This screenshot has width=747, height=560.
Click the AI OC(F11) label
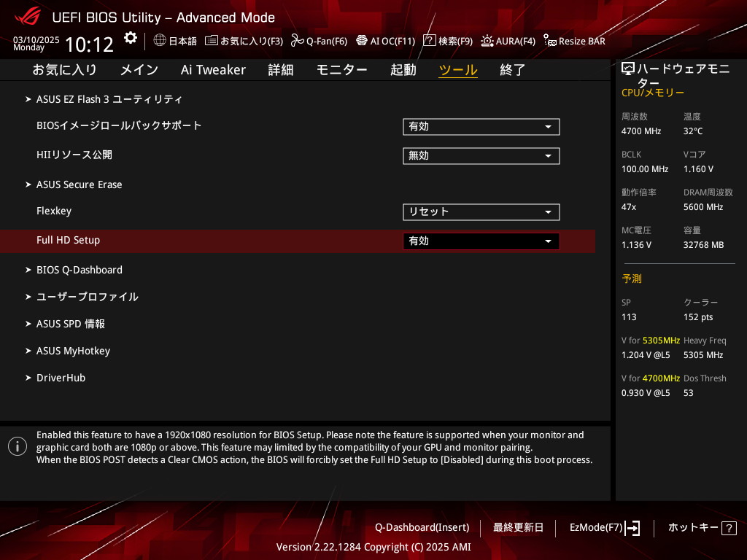pos(392,41)
